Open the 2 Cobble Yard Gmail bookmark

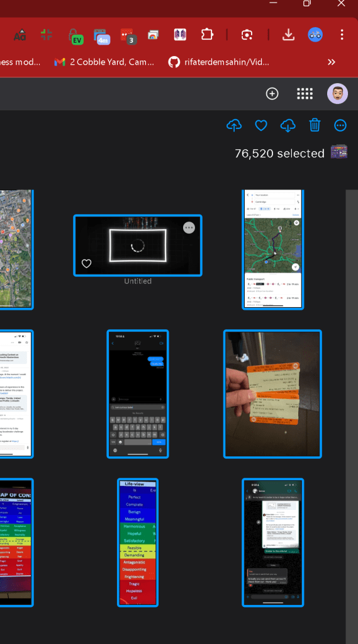104,62
